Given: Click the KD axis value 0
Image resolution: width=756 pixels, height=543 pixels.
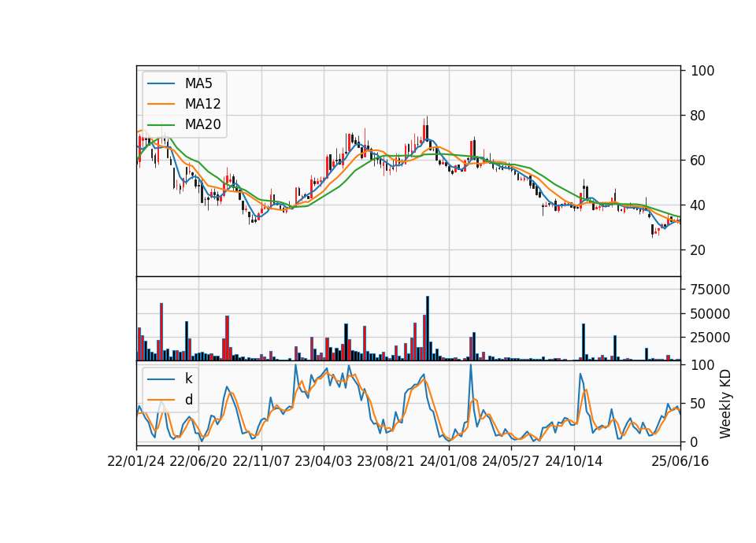Looking at the screenshot, I should coord(695,441).
